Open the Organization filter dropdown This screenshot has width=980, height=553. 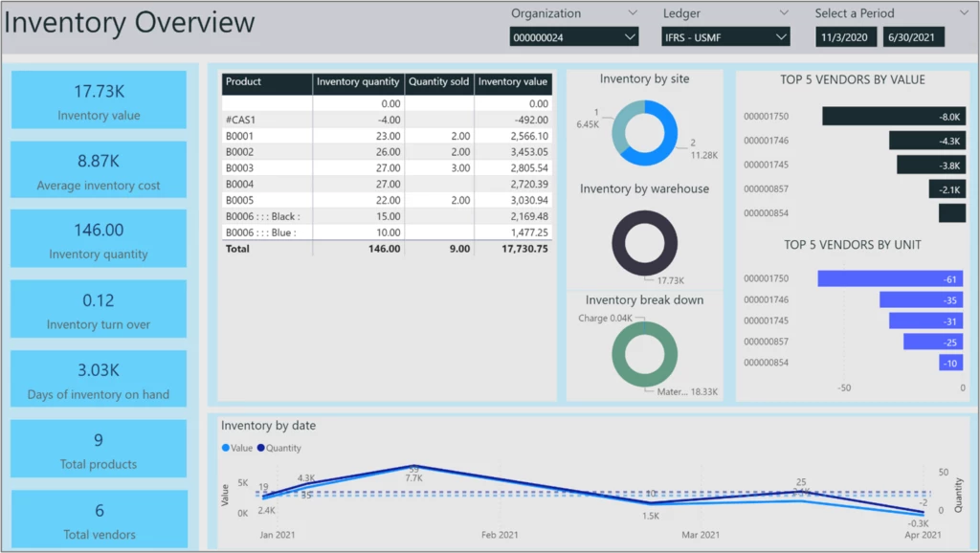[x=631, y=12]
